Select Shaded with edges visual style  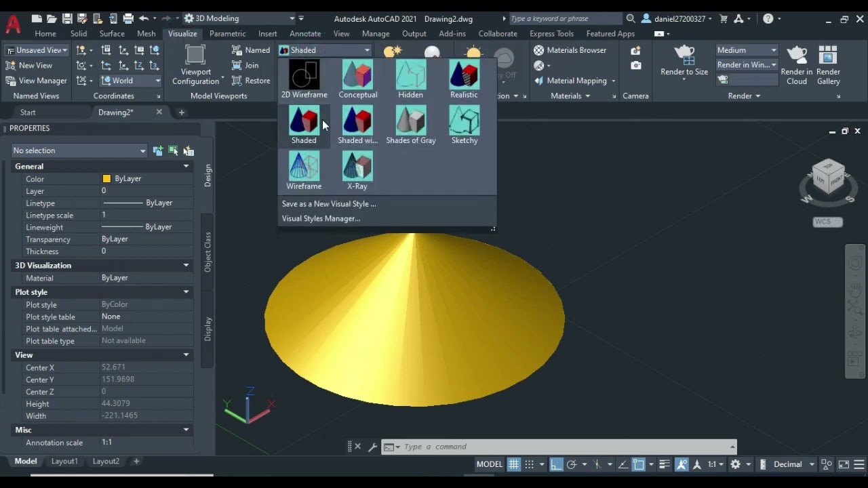pyautogui.click(x=357, y=125)
